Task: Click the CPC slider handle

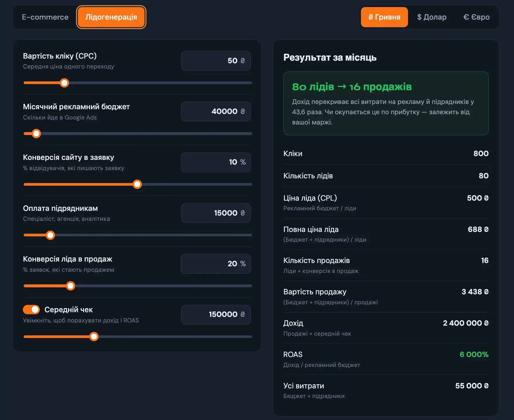Action: pyautogui.click(x=64, y=83)
